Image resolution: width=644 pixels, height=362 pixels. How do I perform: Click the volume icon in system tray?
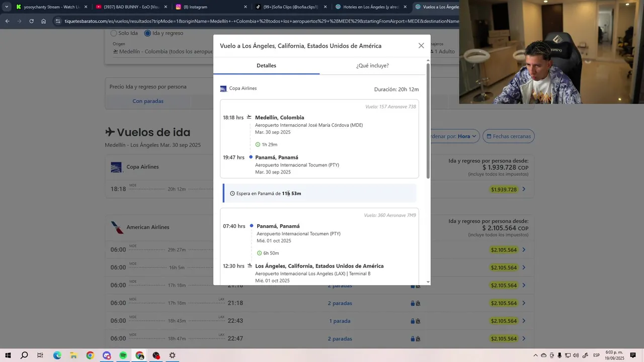pos(576,355)
